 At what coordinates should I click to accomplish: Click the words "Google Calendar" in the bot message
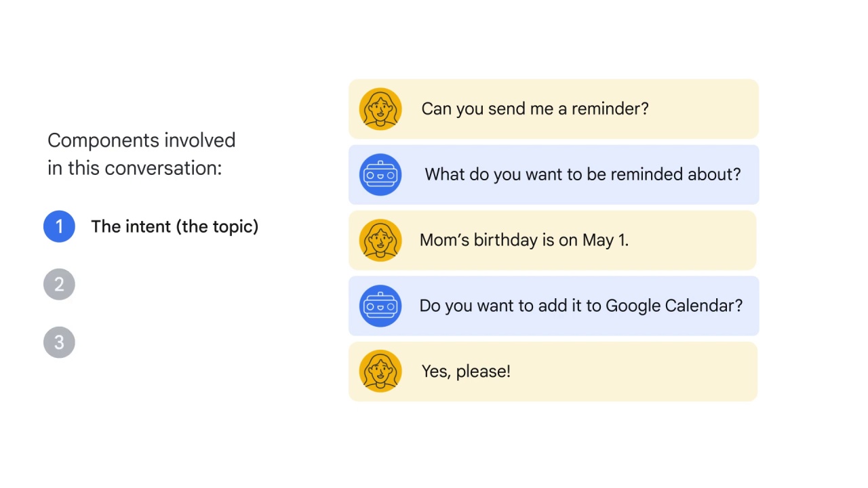point(669,306)
